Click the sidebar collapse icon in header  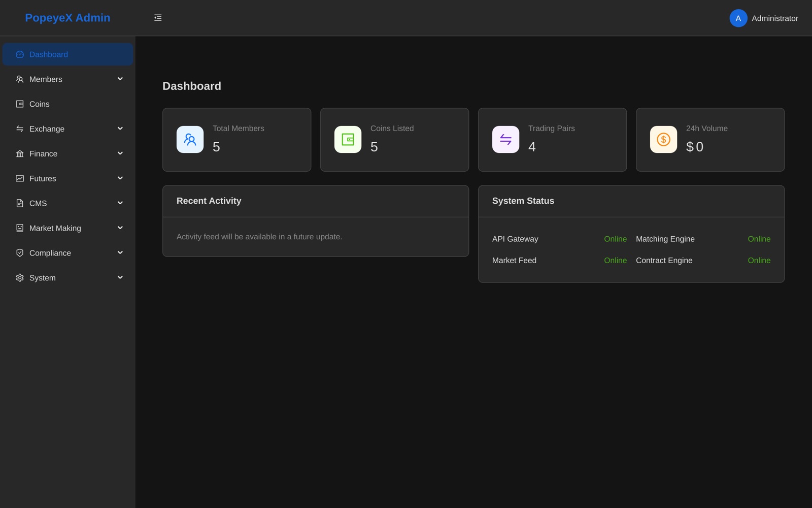pos(158,18)
